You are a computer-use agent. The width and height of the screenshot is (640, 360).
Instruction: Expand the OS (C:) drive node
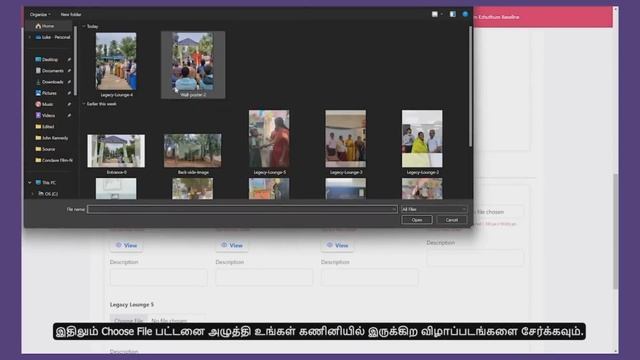33,194
